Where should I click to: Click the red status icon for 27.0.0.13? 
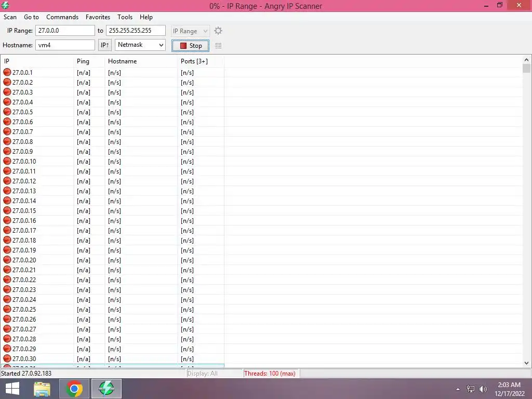7,191
